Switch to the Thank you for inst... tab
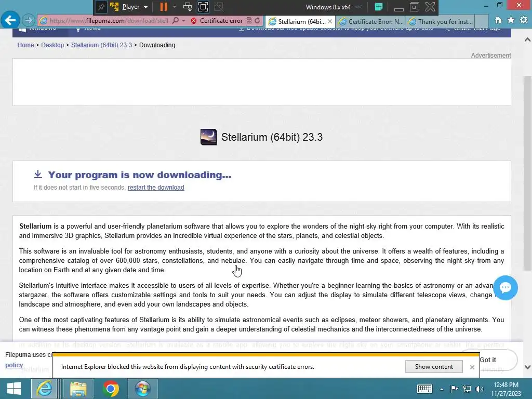Viewport: 532px width, 399px height. coord(441,22)
